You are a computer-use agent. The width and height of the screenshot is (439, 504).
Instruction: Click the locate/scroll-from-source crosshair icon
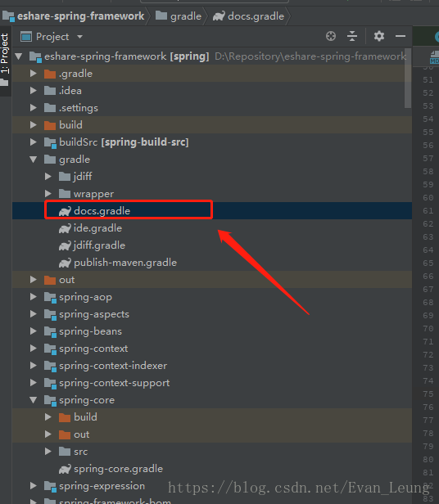point(331,36)
